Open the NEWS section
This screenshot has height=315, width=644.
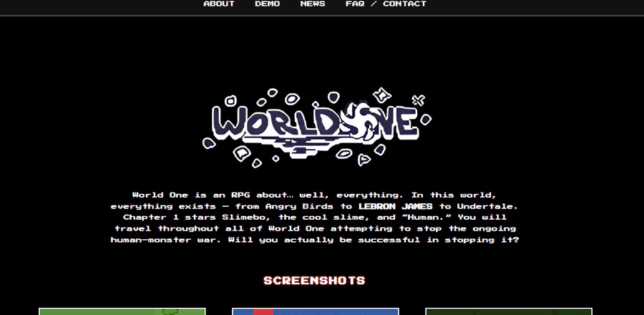click(313, 4)
